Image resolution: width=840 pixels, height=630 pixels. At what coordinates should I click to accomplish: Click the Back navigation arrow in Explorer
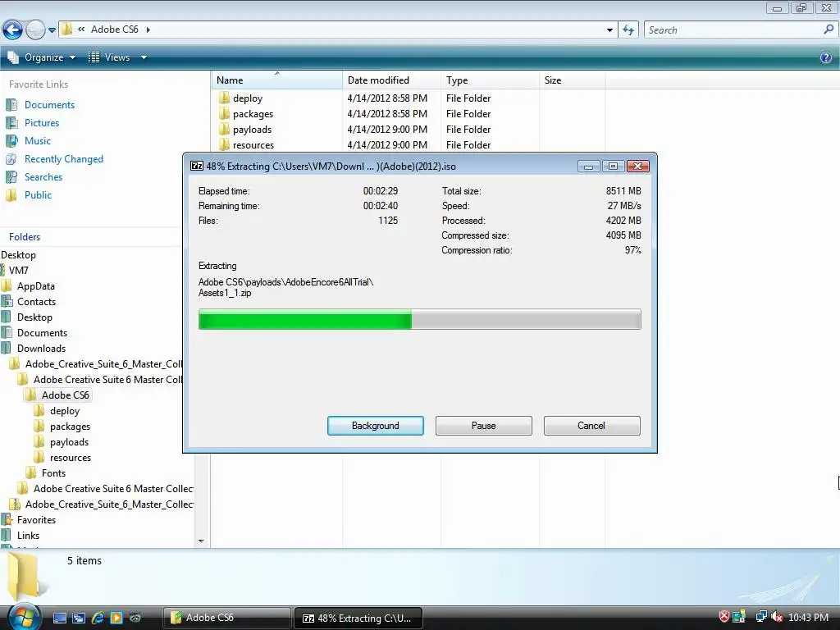[x=13, y=30]
